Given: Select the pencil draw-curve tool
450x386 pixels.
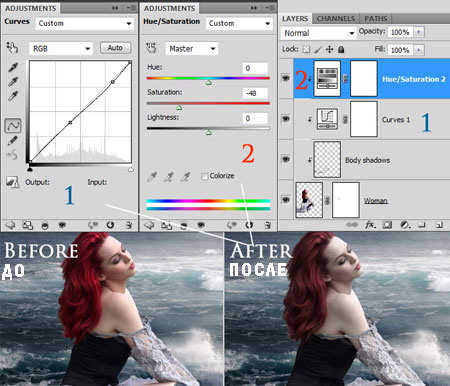Looking at the screenshot, I should point(13,141).
